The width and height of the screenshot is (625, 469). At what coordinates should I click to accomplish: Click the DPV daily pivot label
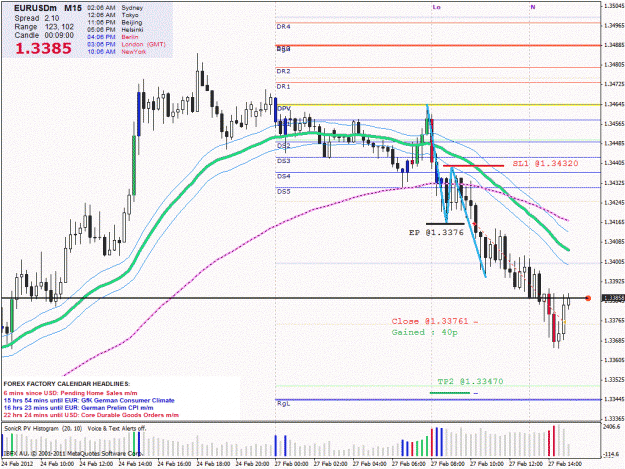(x=284, y=108)
